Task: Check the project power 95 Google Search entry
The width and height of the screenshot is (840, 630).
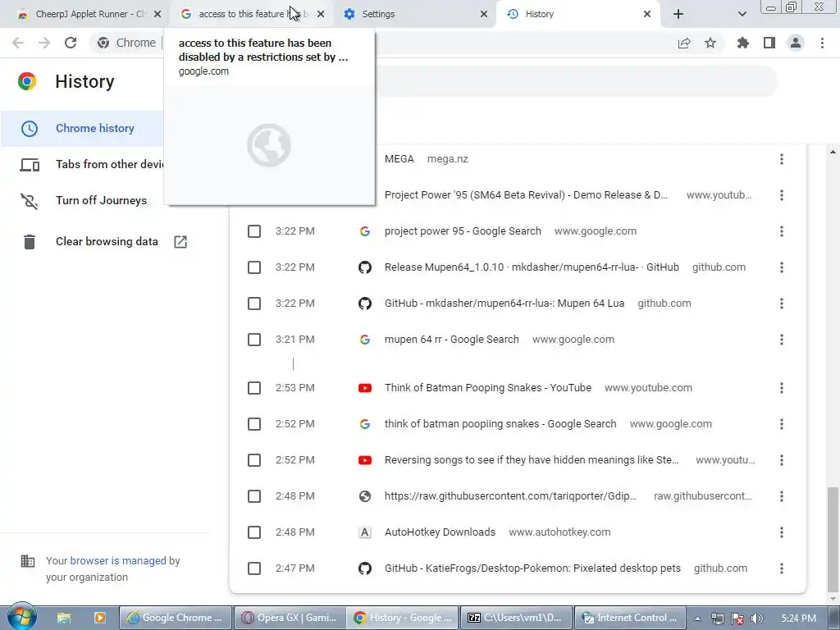Action: click(254, 231)
